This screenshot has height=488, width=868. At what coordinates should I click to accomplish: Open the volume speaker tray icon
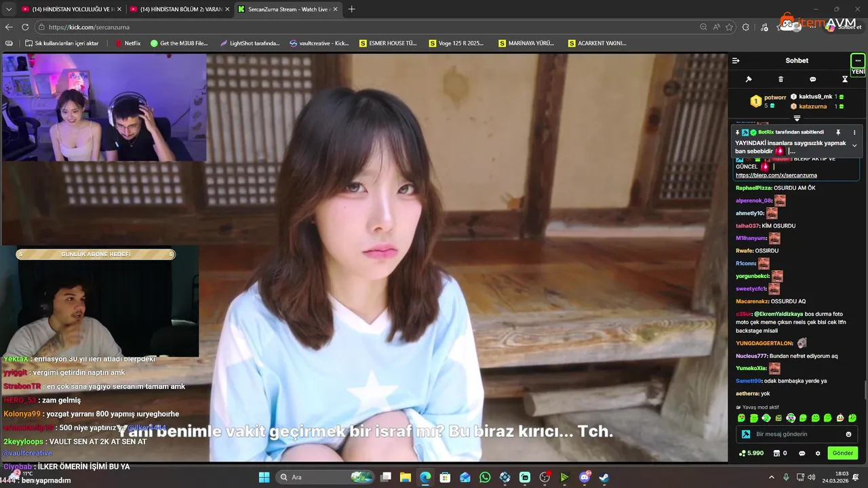[812, 477]
